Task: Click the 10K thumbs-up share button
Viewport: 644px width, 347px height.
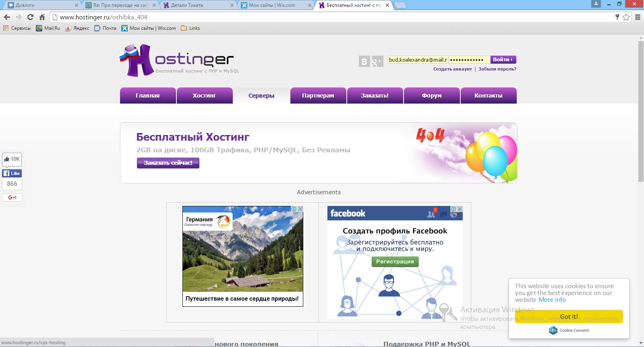Action: pyautogui.click(x=12, y=159)
